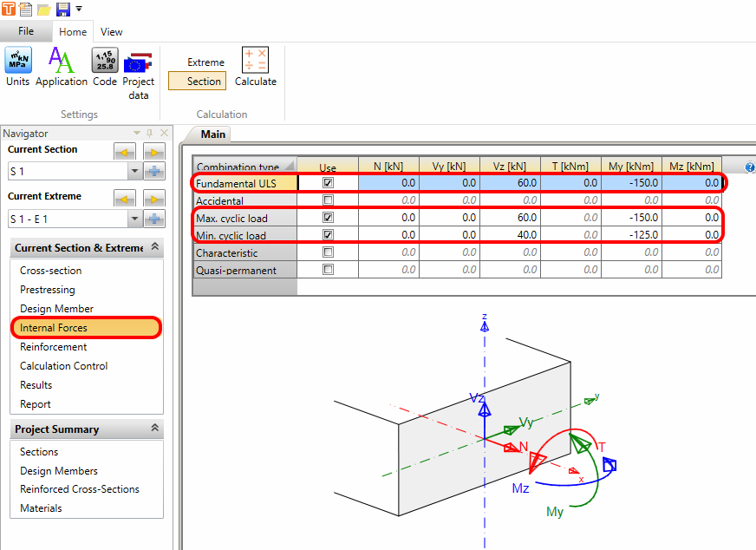The width and height of the screenshot is (756, 550).
Task: Open Reinforcement in the navigator
Action: click(54, 347)
